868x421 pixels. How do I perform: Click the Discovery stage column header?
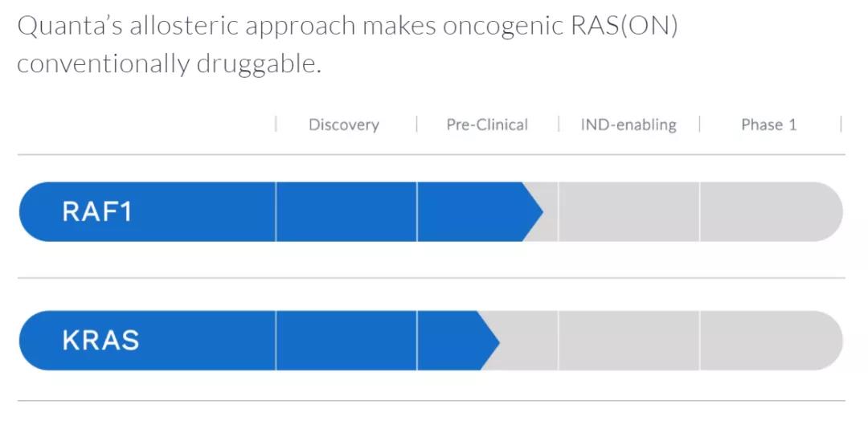click(x=343, y=125)
